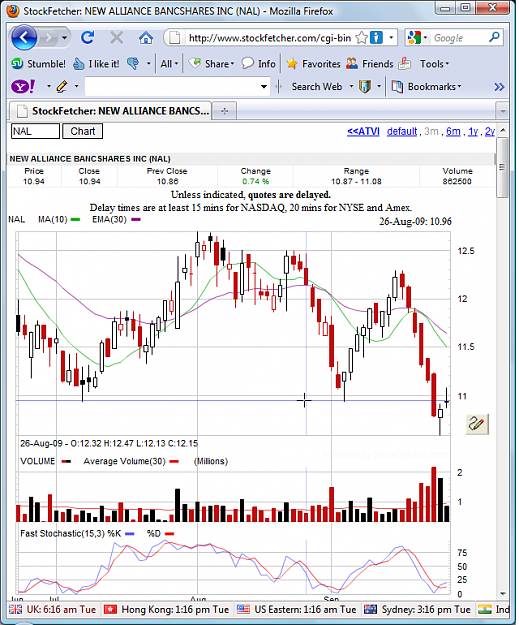Click the thumbs-down dislike icon

[x=133, y=63]
